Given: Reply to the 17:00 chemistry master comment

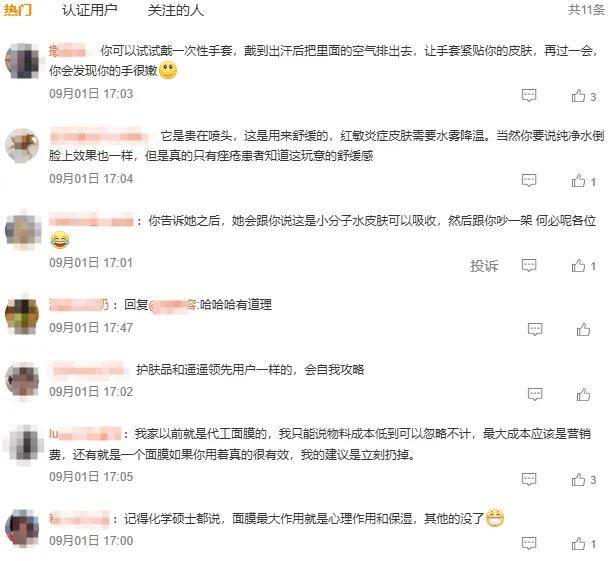Looking at the screenshot, I should 529,543.
